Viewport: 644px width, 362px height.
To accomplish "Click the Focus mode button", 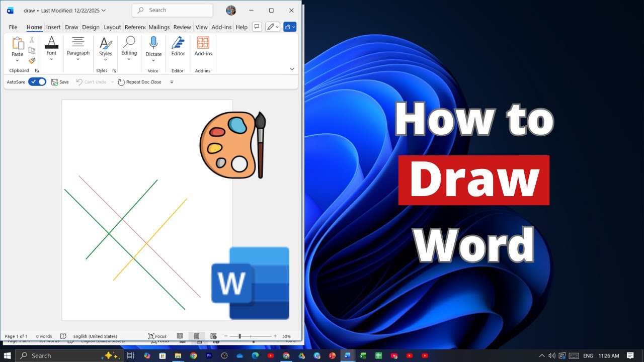I will point(157,336).
